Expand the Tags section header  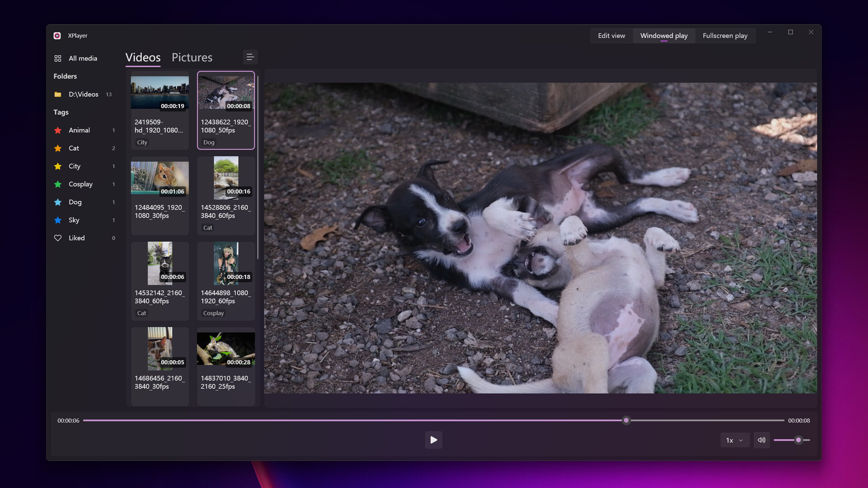coord(61,112)
